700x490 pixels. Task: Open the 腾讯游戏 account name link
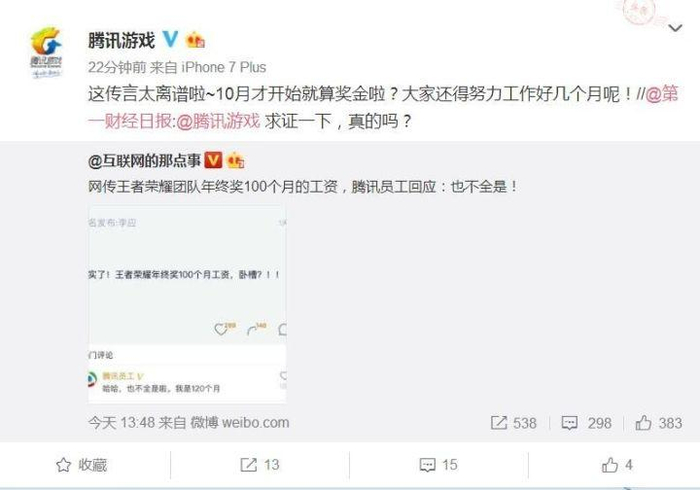pos(121,41)
